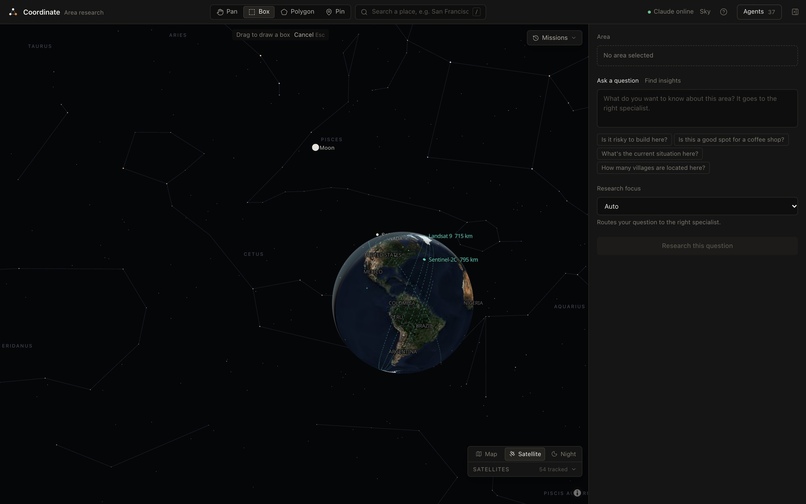Cancel the box drawing hint

click(x=303, y=35)
